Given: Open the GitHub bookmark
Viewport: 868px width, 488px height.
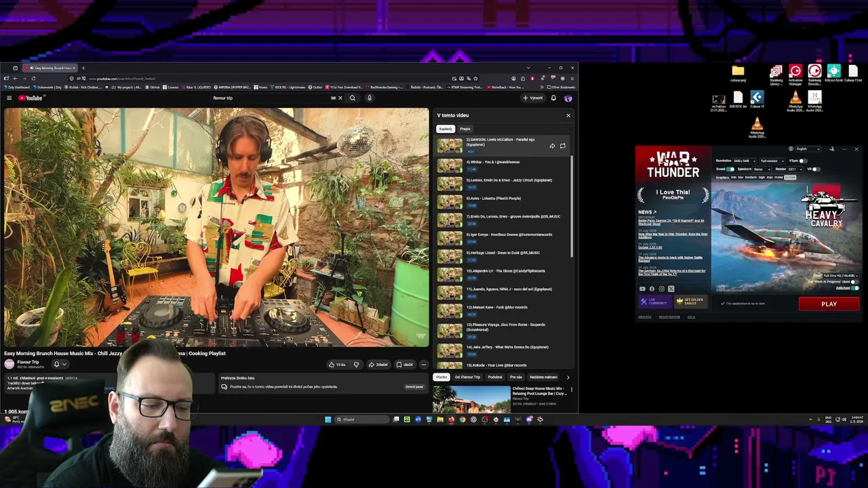Looking at the screenshot, I should click(152, 87).
